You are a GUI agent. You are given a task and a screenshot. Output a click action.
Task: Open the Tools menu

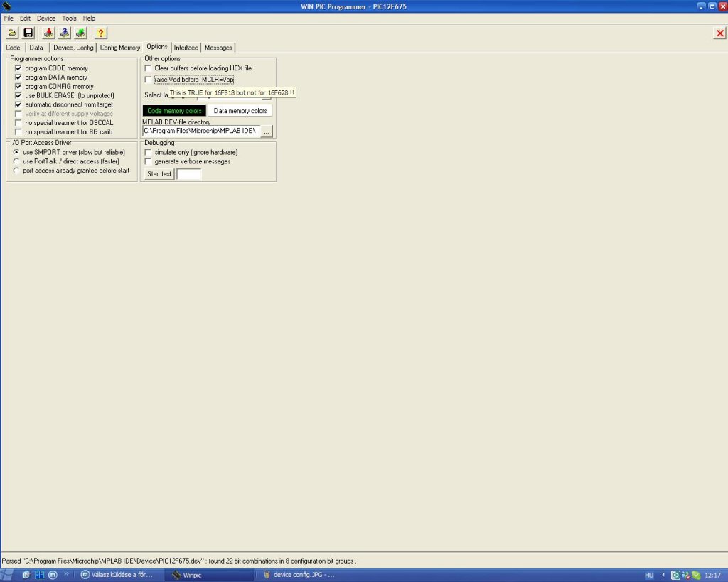pyautogui.click(x=69, y=18)
